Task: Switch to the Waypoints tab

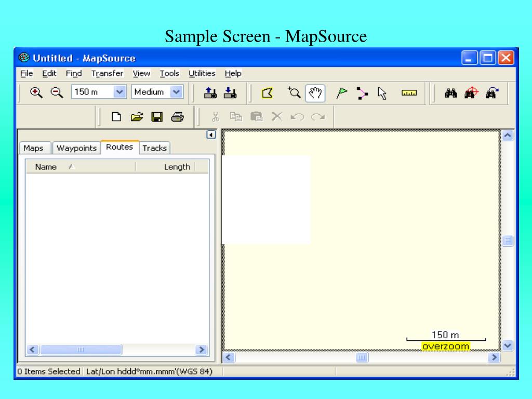Action: coord(77,148)
